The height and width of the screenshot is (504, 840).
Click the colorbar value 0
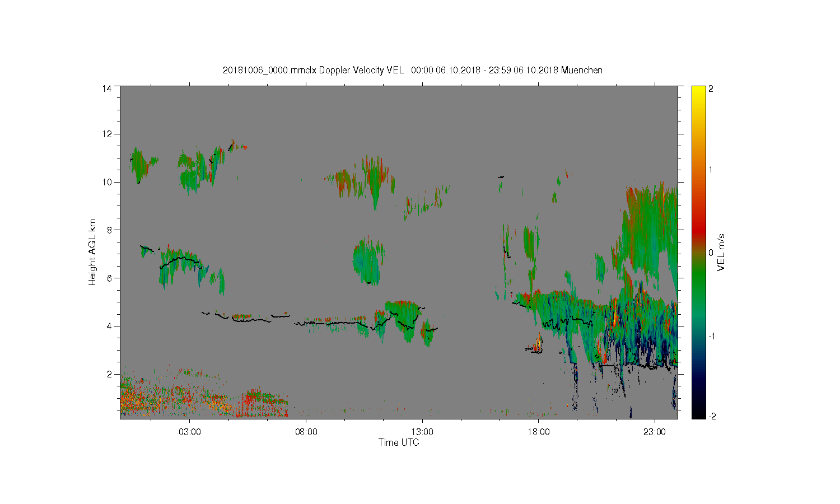coord(711,253)
